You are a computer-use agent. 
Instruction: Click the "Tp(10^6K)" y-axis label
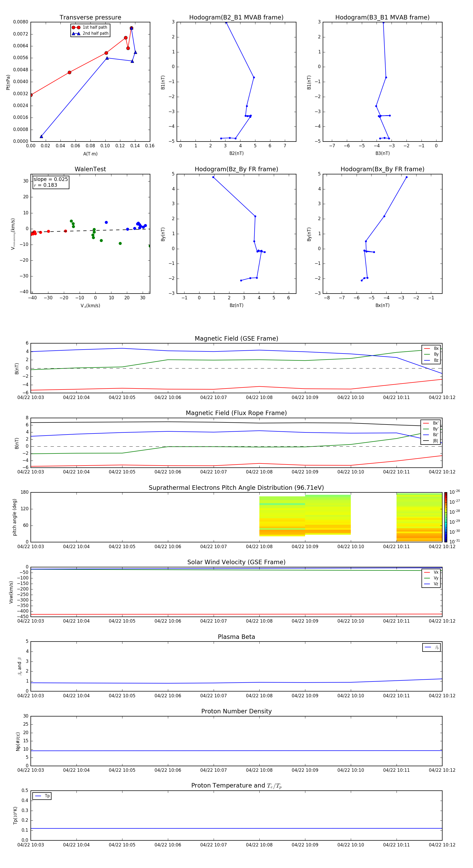click(15, 815)
